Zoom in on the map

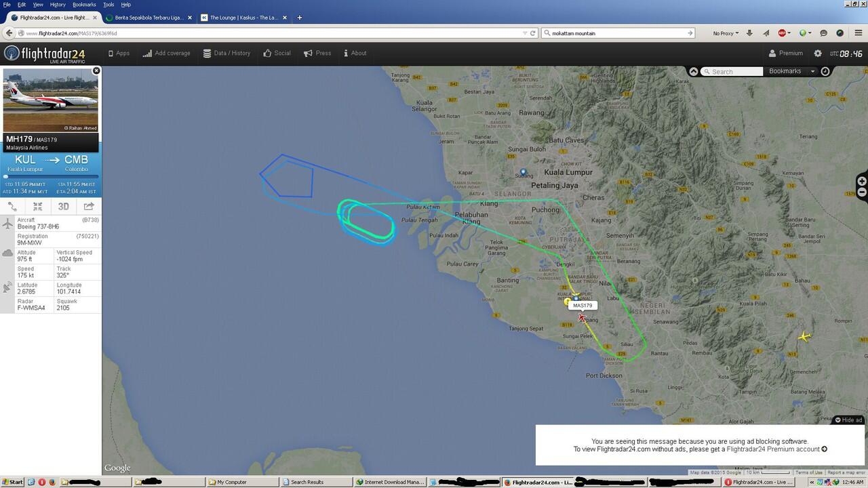[x=862, y=181]
